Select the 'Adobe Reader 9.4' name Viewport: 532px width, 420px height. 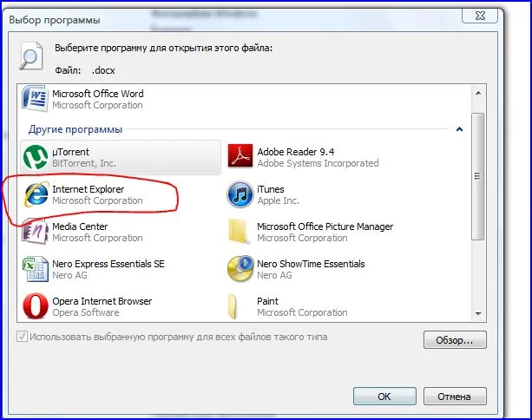[296, 152]
